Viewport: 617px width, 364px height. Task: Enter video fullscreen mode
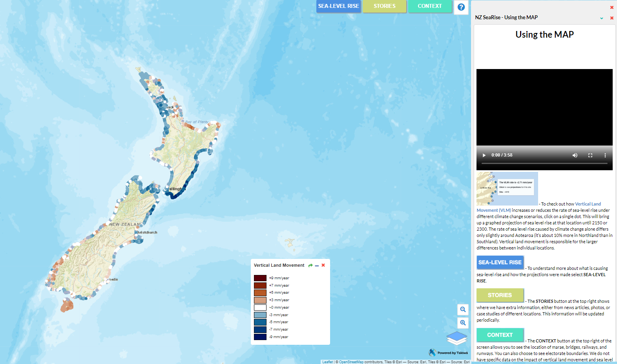click(x=590, y=155)
